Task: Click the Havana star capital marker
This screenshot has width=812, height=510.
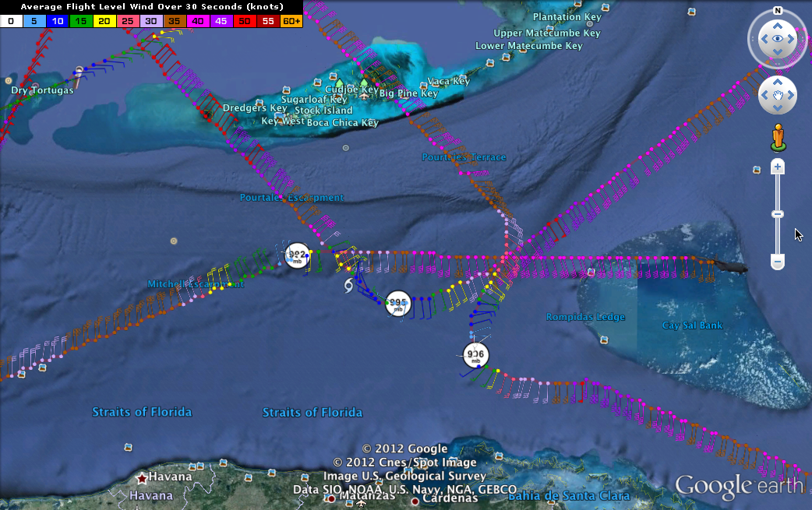Action: click(x=142, y=477)
